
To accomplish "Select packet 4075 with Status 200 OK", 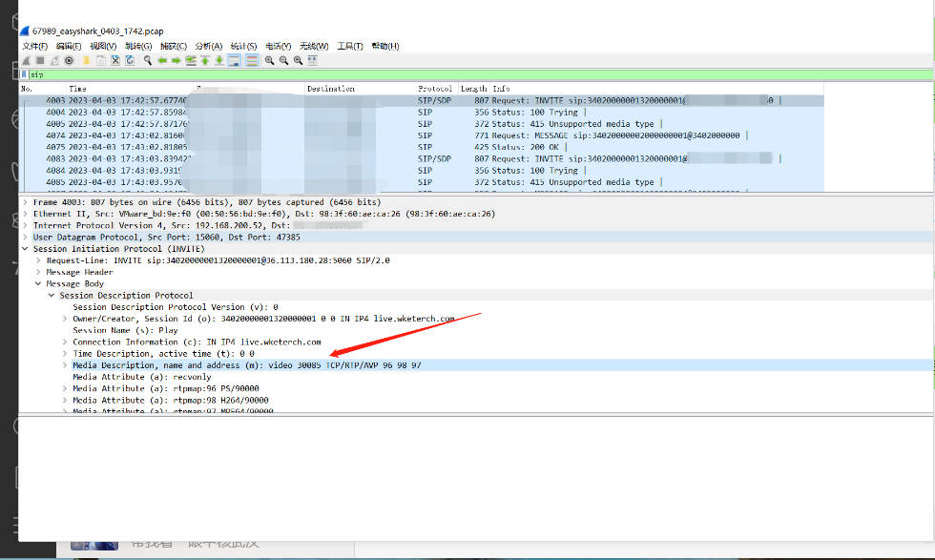I will 422,147.
